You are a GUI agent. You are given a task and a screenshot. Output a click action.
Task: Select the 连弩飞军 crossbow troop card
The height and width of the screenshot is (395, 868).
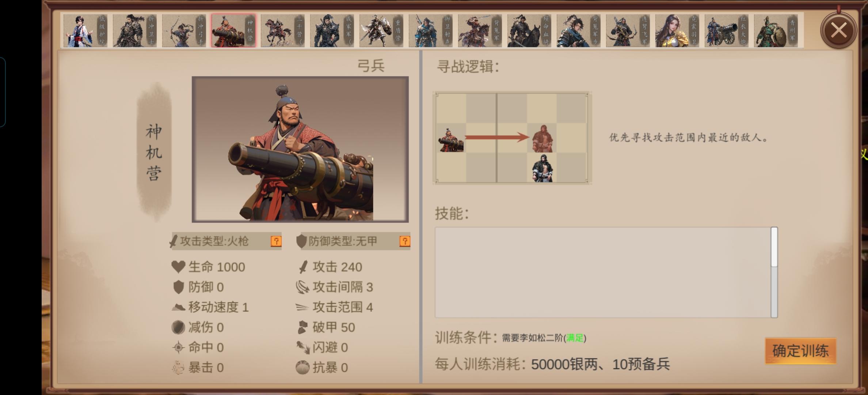click(x=628, y=31)
